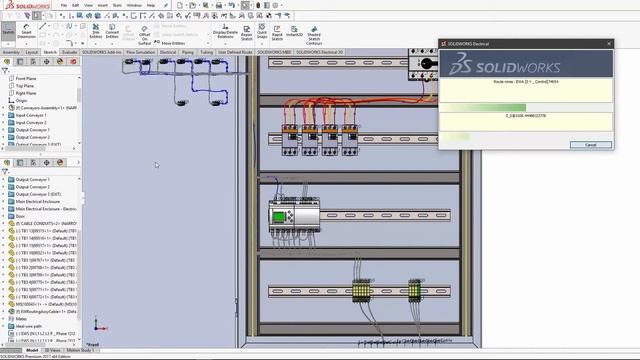The image size is (640, 360).
Task: Open the DimXpertManager tab icon in upper panel
Action: 47,62
